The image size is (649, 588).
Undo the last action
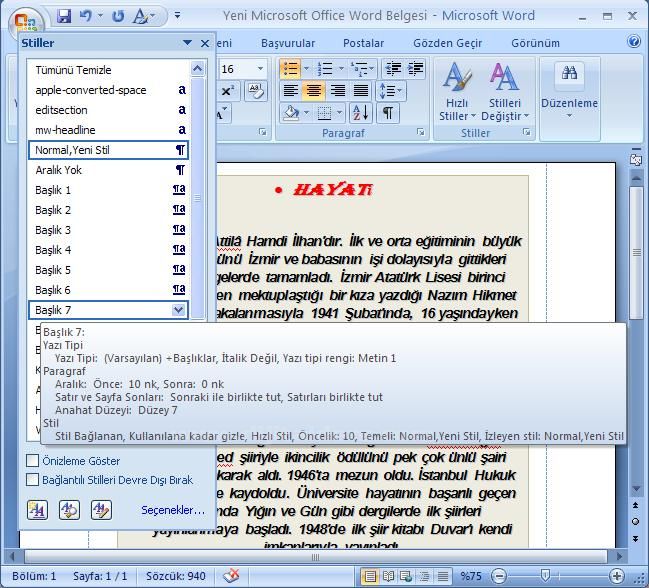click(x=86, y=16)
